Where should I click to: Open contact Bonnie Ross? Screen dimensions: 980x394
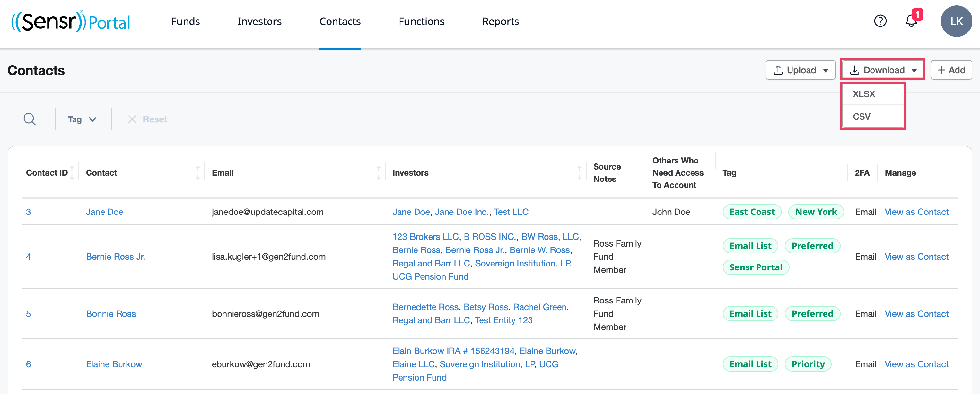[111, 314]
